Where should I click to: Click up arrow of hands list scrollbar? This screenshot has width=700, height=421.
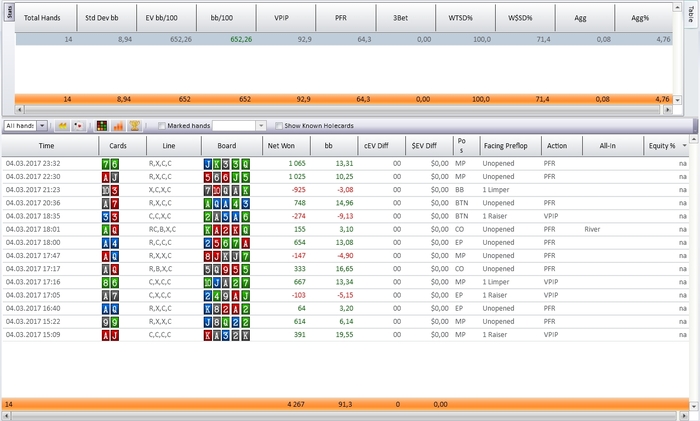[x=693, y=140]
